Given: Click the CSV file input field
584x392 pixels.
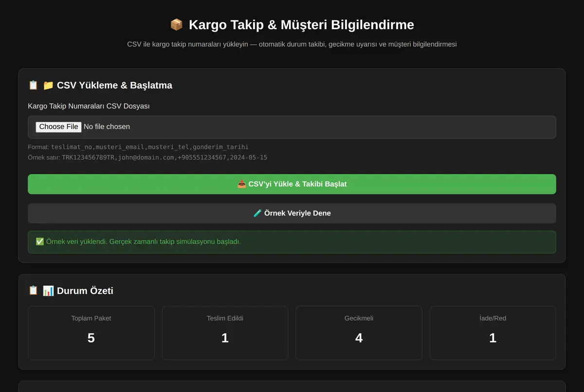Looking at the screenshot, I should pyautogui.click(x=292, y=127).
